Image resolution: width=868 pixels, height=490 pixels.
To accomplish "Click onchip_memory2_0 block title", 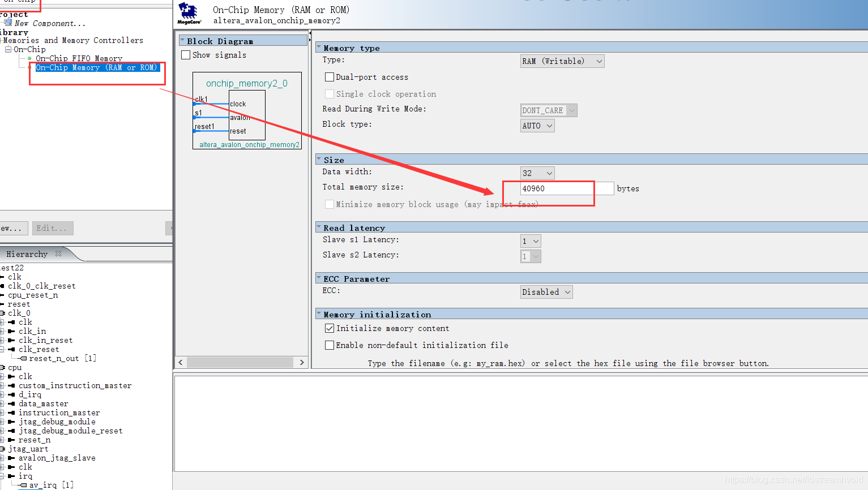I will click(247, 84).
